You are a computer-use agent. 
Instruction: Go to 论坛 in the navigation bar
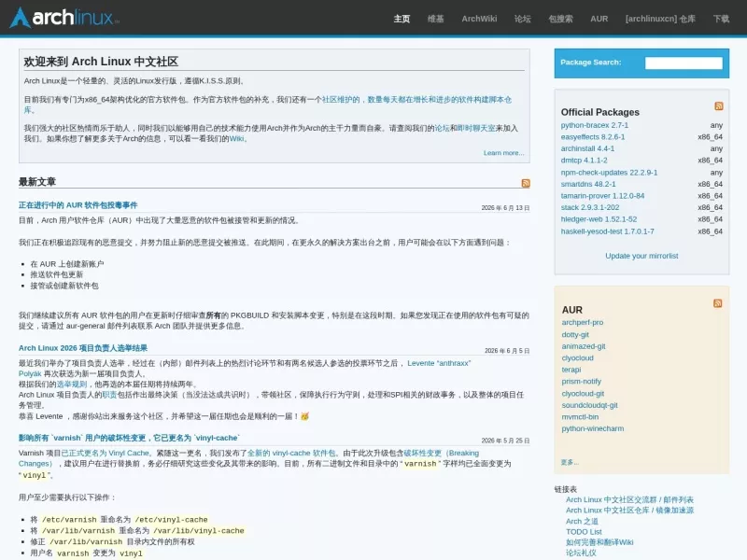coord(522,19)
